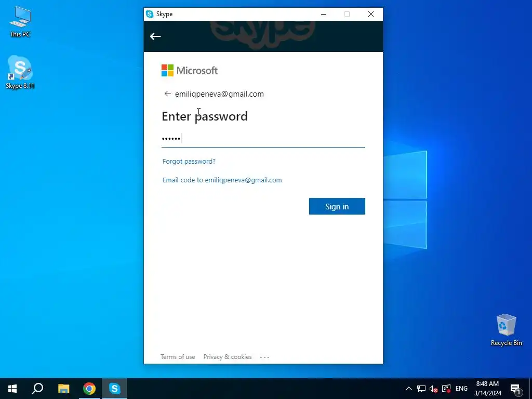This screenshot has width=532, height=399.
Task: Click the ENG language indicator
Action: [461, 389]
